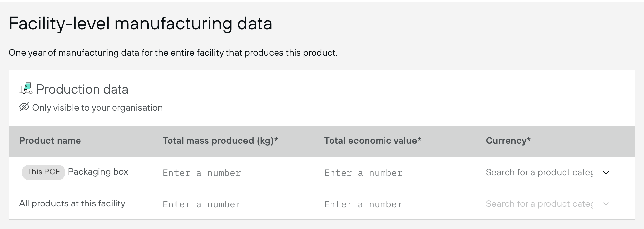The height and width of the screenshot is (229, 644).
Task: Click Total mass produced (kg) column header
Action: click(220, 141)
